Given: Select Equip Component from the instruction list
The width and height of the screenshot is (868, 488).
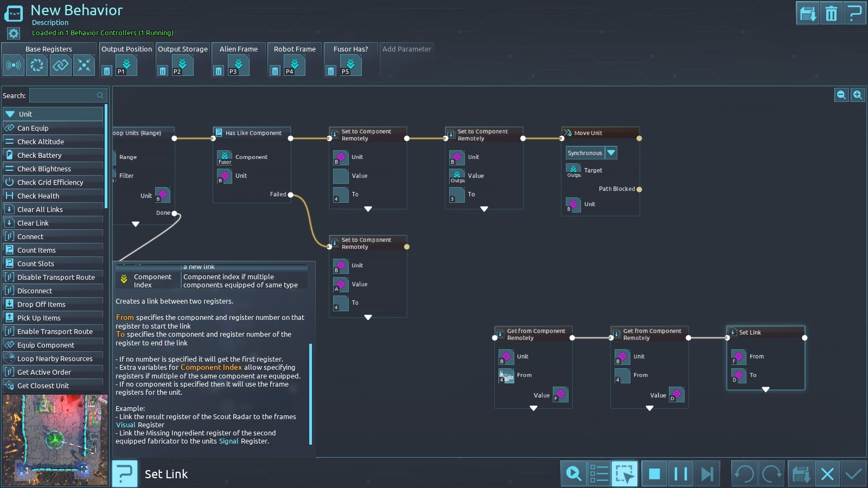Looking at the screenshot, I should [x=46, y=345].
